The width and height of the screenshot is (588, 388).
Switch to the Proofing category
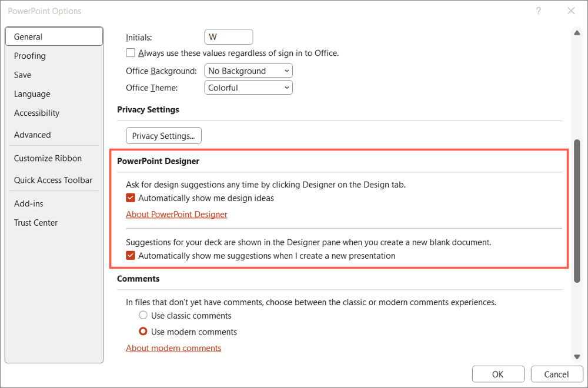[x=30, y=56]
